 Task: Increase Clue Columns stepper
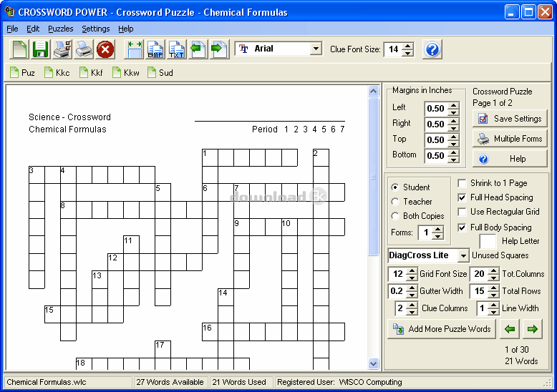[412, 305]
